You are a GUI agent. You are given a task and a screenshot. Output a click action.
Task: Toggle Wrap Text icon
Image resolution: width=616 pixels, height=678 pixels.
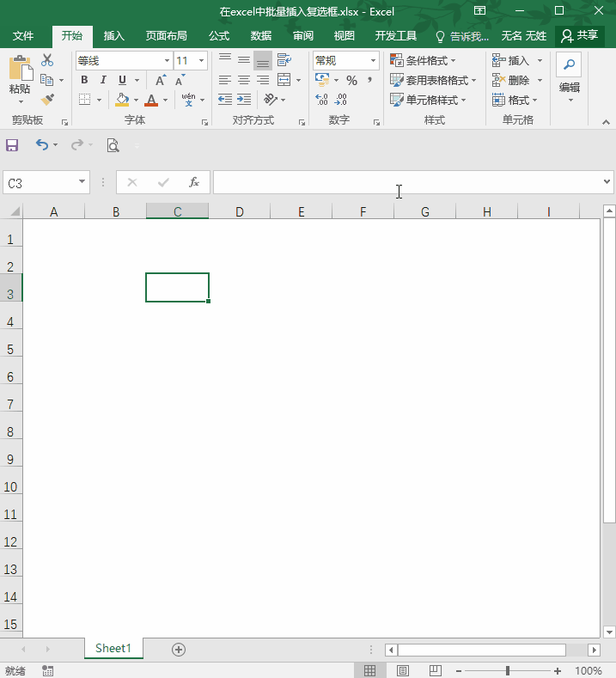(x=284, y=59)
